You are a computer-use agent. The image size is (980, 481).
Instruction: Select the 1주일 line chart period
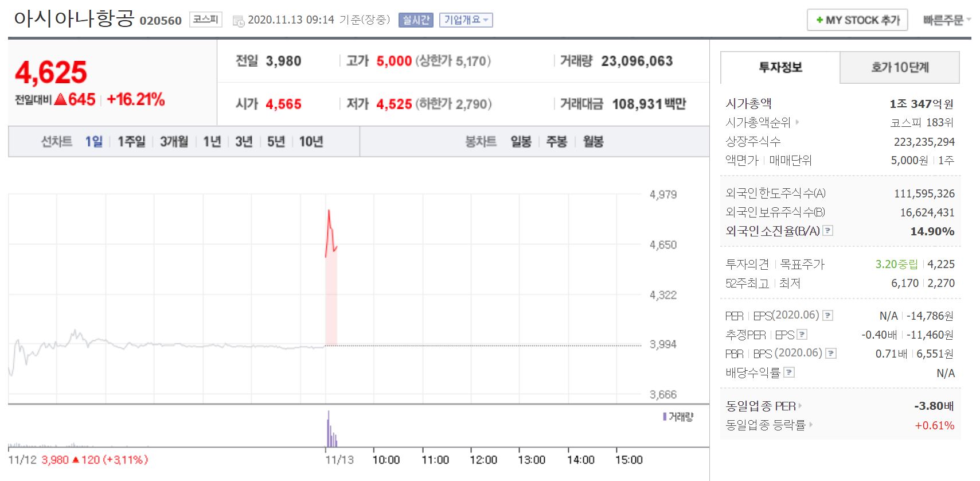click(131, 141)
